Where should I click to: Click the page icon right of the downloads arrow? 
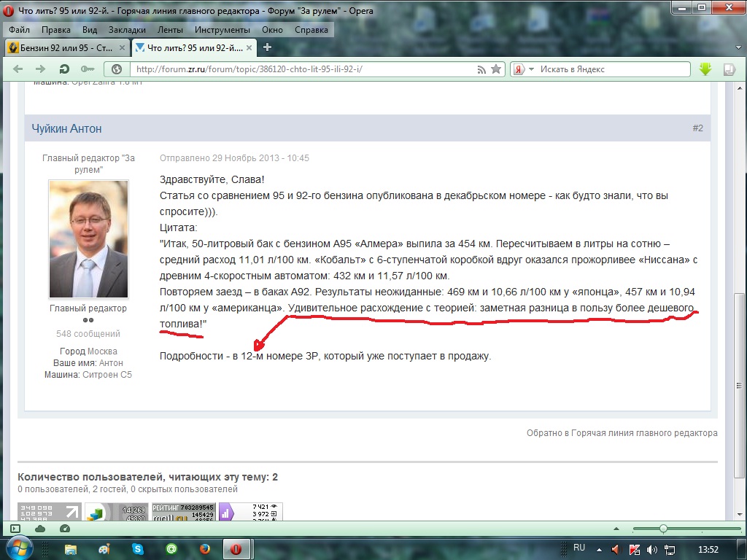pyautogui.click(x=729, y=69)
